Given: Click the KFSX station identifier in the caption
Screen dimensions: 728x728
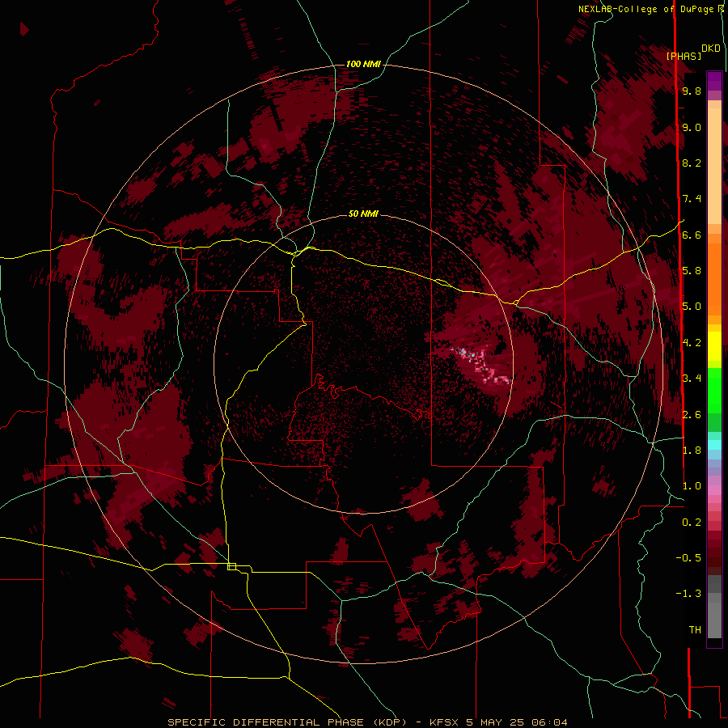Looking at the screenshot, I should coord(446,722).
